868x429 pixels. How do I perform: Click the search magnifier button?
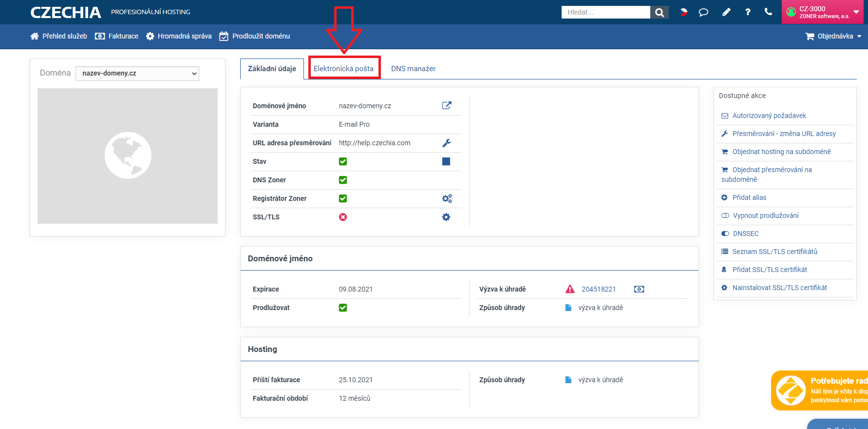coord(660,12)
